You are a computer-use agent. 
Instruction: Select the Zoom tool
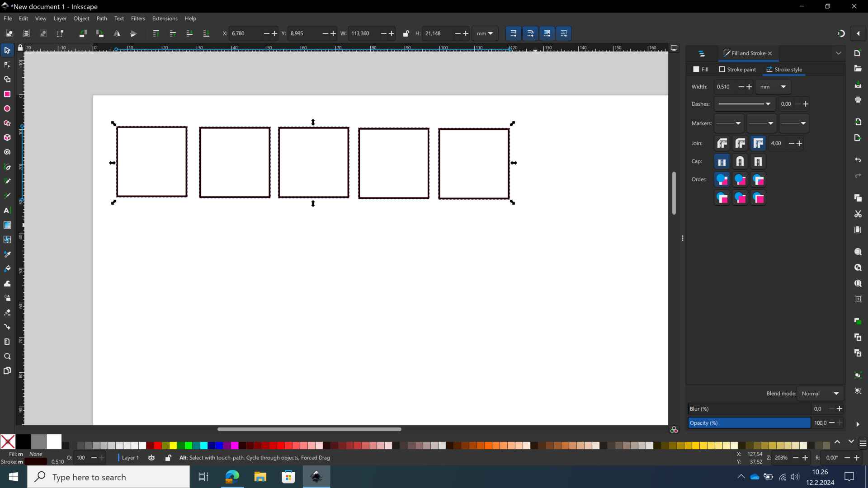click(7, 357)
